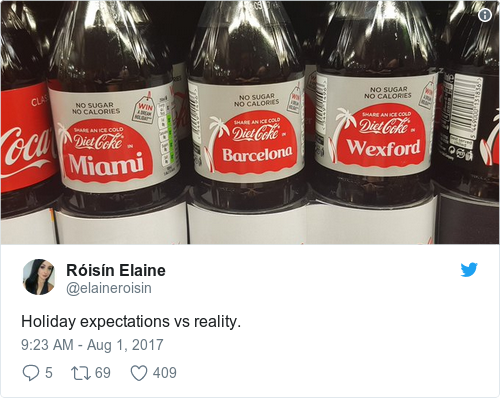Click the reply speech bubble icon
Screen dimensions: 500x398
[31, 373]
